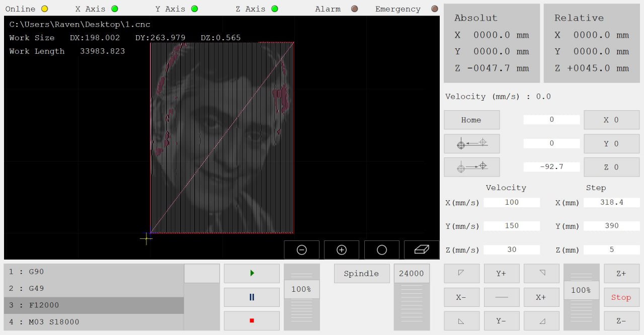Image resolution: width=644 pixels, height=335 pixels.
Task: Click the red Stop jog button
Action: pyautogui.click(x=621, y=297)
